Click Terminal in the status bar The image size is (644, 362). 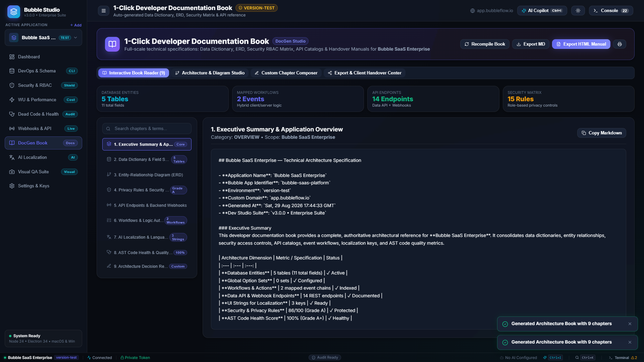(623, 358)
